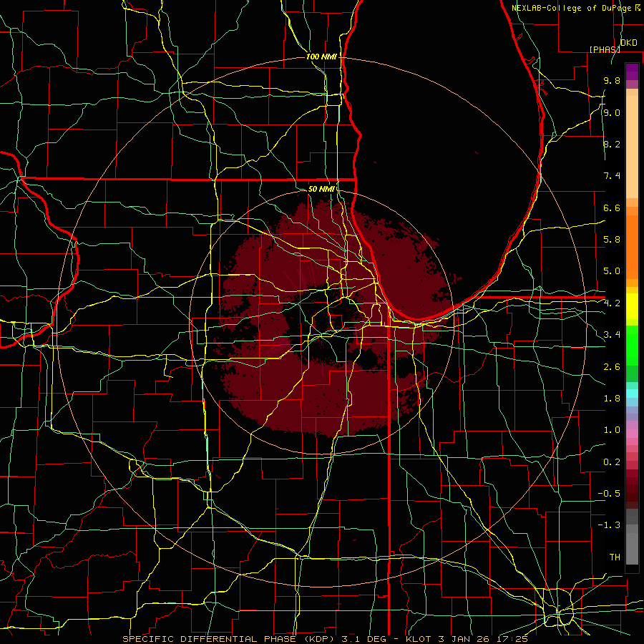Click the 1.0 scale value
This screenshot has width=644, height=644.
[x=612, y=430]
